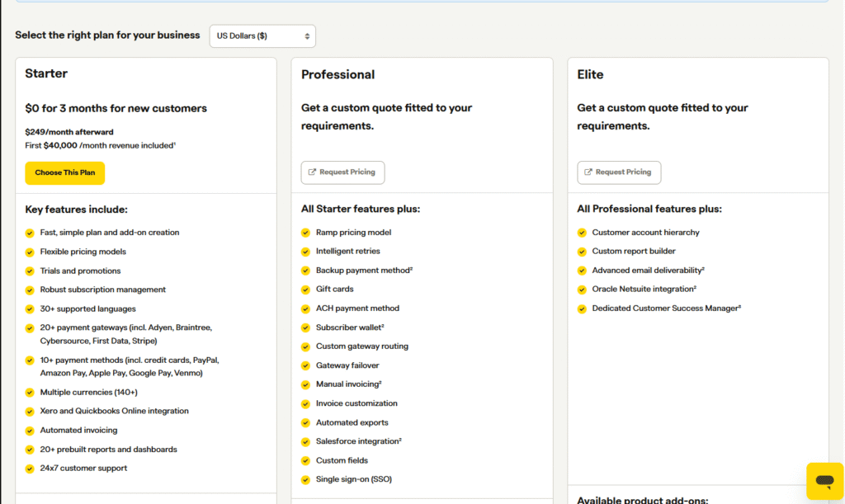Open the US Dollars currency dropdown
Image resolution: width=845 pixels, height=504 pixels.
(x=262, y=36)
